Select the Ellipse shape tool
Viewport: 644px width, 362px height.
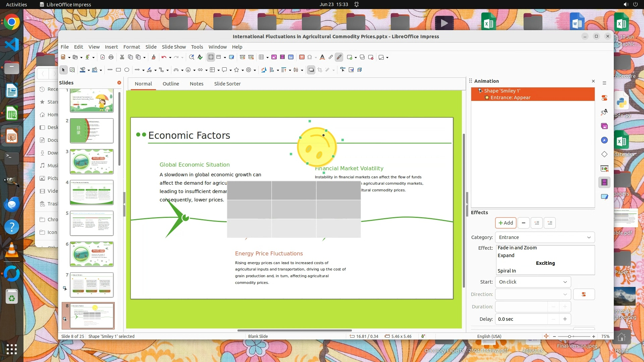click(x=127, y=70)
